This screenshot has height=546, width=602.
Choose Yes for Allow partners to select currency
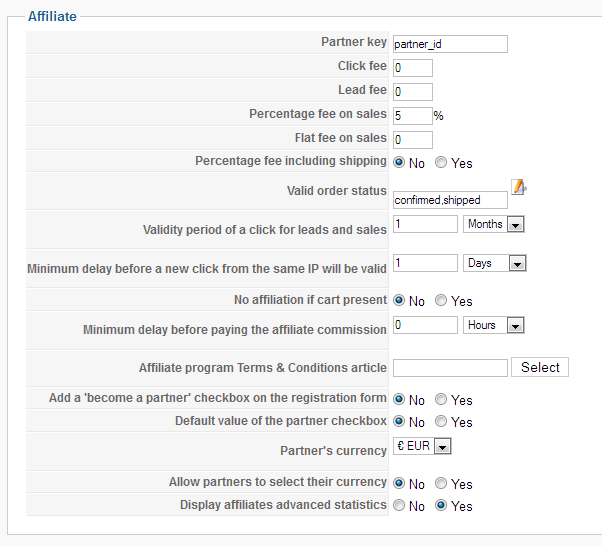441,484
